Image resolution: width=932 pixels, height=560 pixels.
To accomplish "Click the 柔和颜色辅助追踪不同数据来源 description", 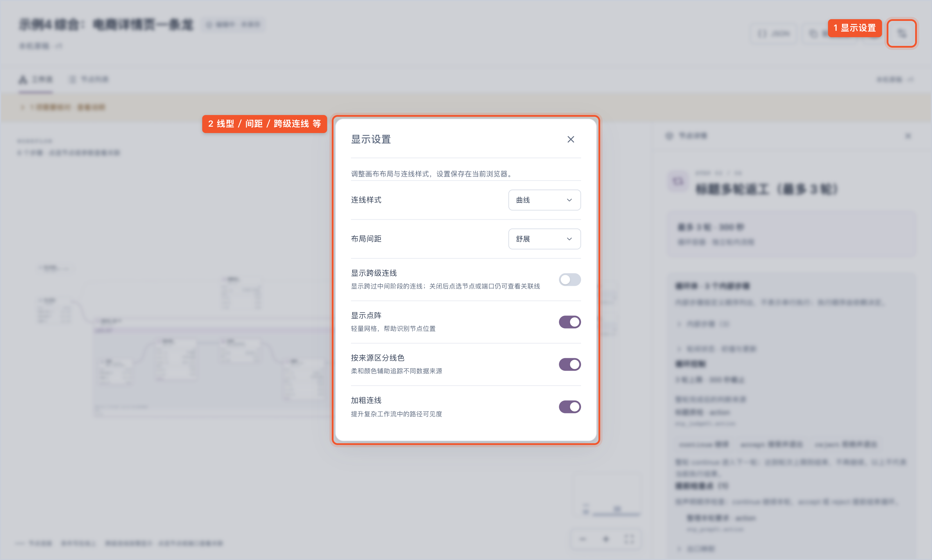I will pos(396,371).
